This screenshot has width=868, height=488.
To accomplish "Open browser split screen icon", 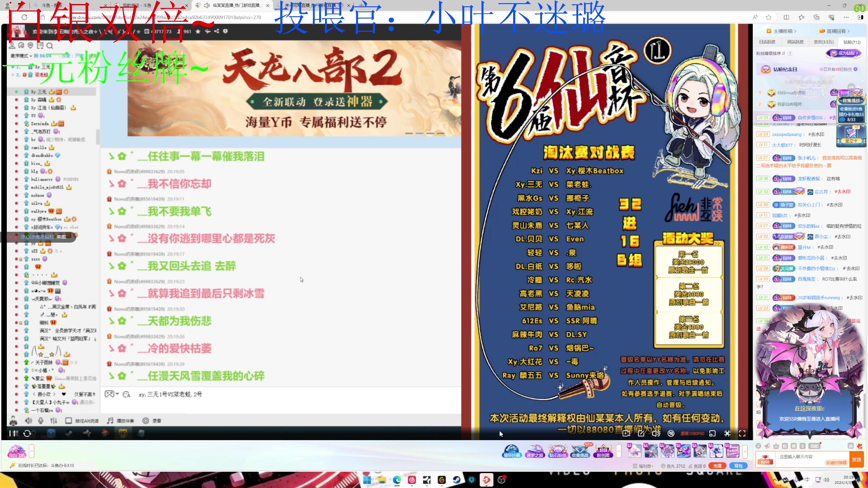I will 786,17.
